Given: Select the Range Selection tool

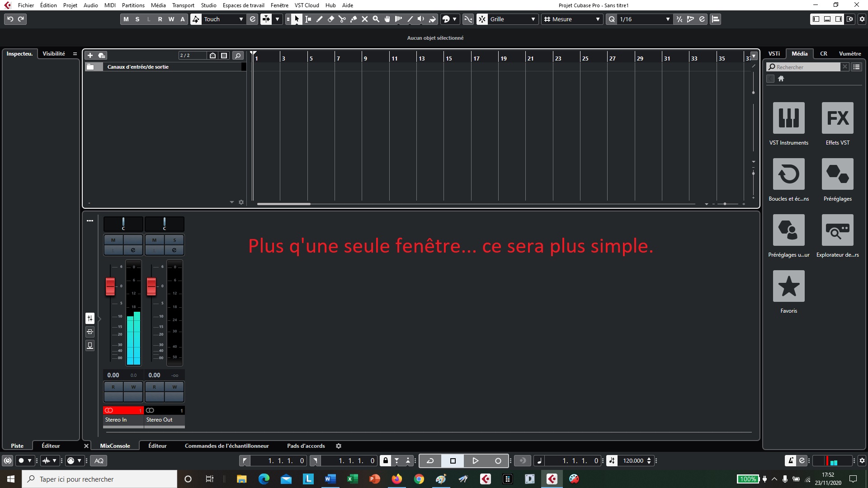Looking at the screenshot, I should coord(308,19).
